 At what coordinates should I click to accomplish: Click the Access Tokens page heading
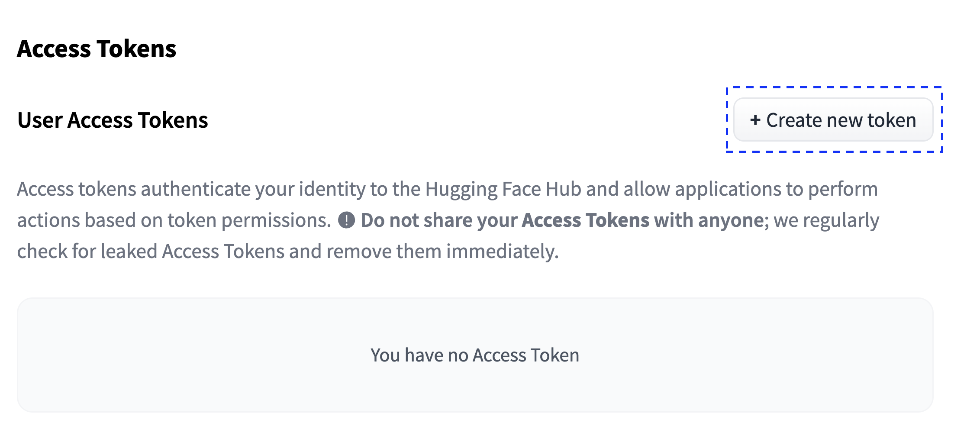97,48
